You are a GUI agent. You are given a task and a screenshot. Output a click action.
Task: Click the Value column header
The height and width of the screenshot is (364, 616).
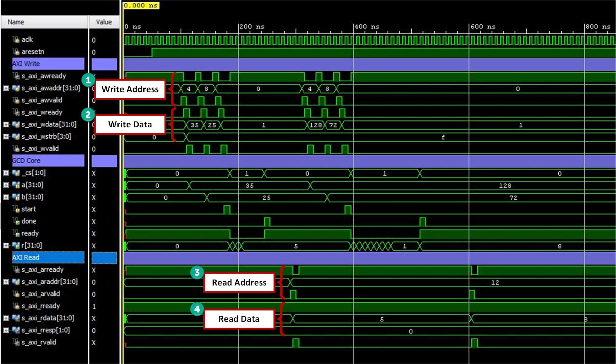104,22
